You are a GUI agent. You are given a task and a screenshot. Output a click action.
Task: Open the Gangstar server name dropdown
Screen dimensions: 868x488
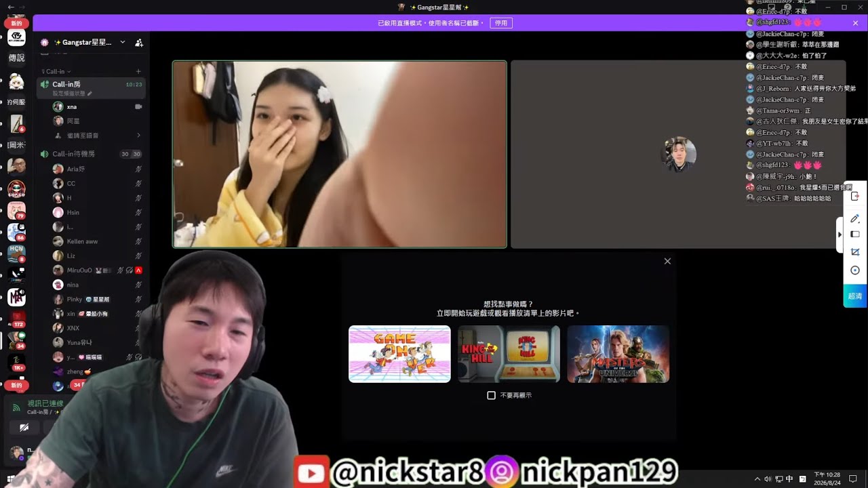point(123,42)
